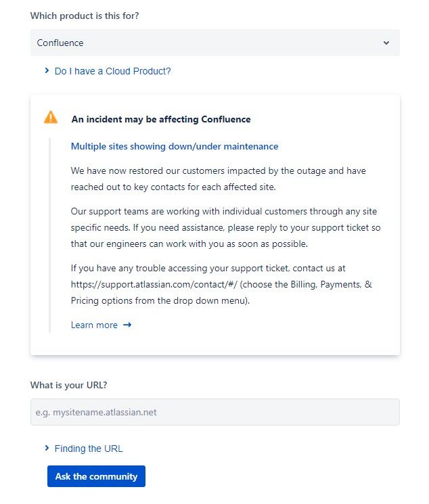The width and height of the screenshot is (429, 504).
Task: Open the Confluence product dropdown
Action: [x=214, y=43]
